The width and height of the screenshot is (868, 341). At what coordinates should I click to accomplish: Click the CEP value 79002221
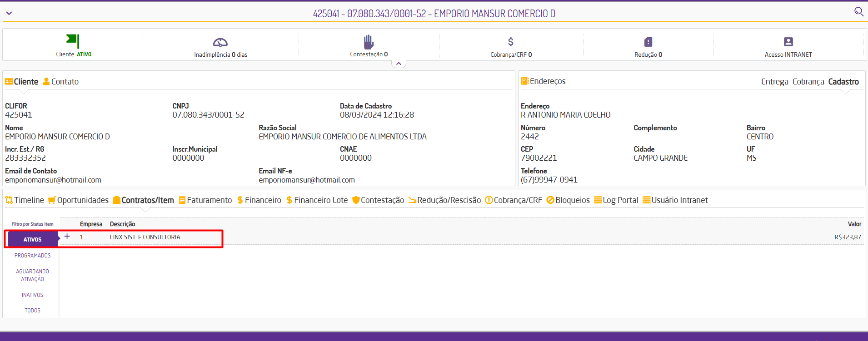pyautogui.click(x=539, y=158)
